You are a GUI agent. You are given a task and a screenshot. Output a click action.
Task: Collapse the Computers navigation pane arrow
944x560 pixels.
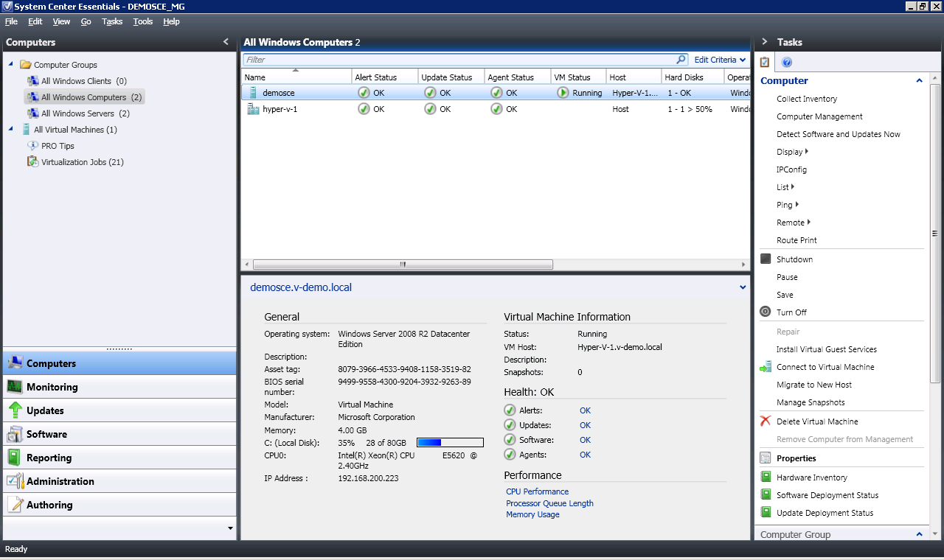[x=226, y=42]
